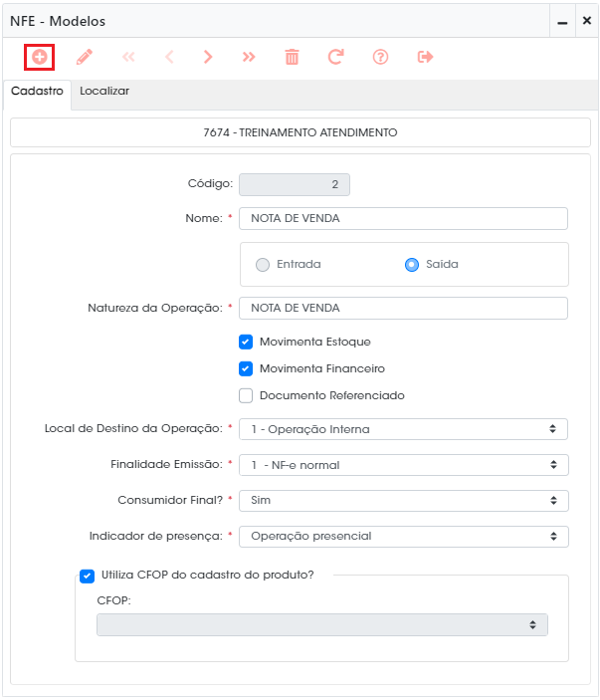Image resolution: width=600 pixels, height=700 pixels.
Task: Switch to the Localizar tab
Action: [104, 91]
